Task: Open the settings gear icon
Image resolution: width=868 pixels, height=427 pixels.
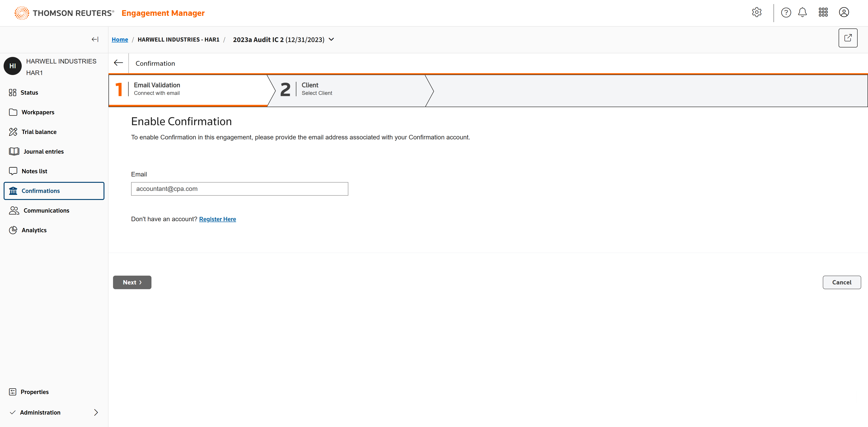Action: coord(757,12)
